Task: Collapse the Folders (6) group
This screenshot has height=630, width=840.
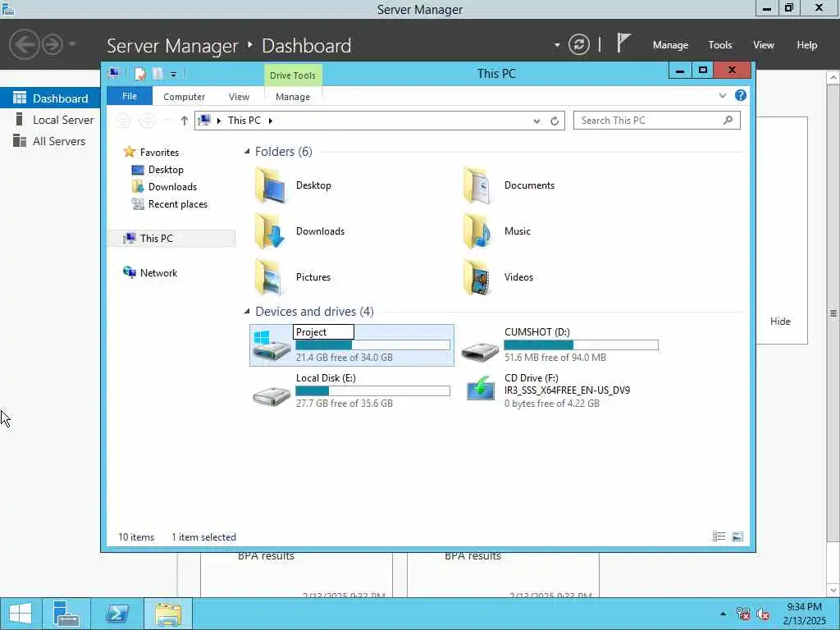Action: [247, 152]
